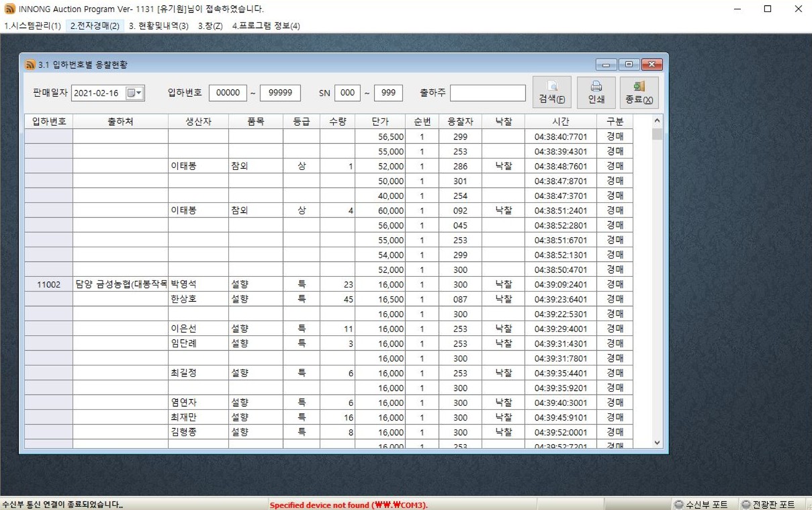The height and width of the screenshot is (510, 812).
Task: Click the inner window title bar icon
Action: tap(30, 65)
